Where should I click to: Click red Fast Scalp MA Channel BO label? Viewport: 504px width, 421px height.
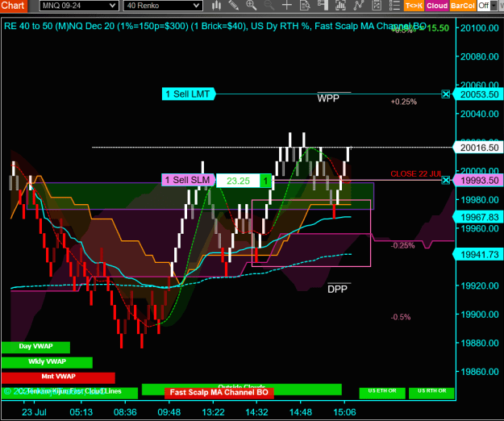click(219, 393)
